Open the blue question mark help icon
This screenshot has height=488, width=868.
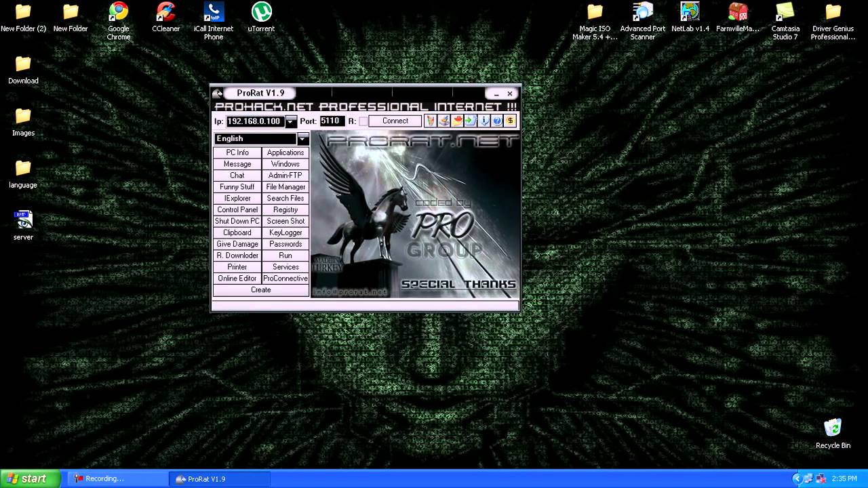(497, 121)
